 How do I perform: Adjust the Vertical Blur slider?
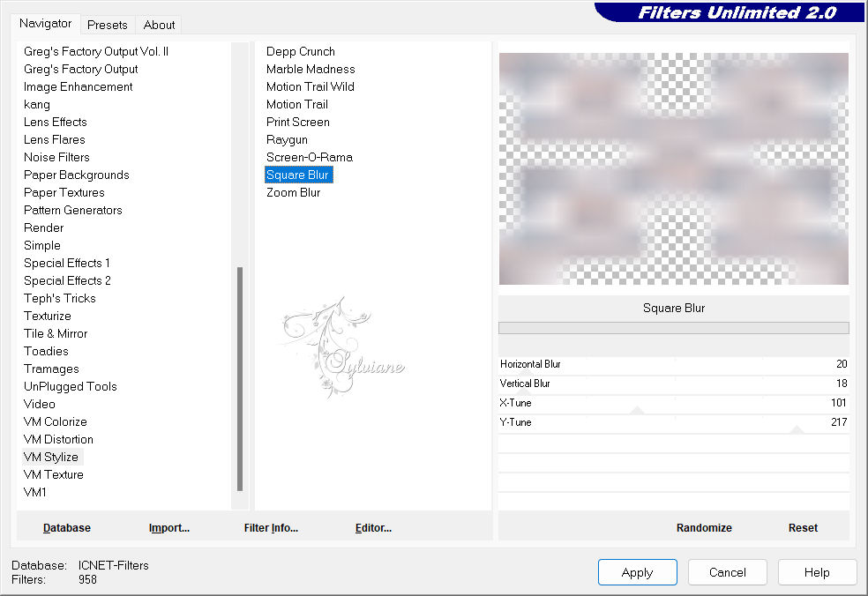pos(674,384)
